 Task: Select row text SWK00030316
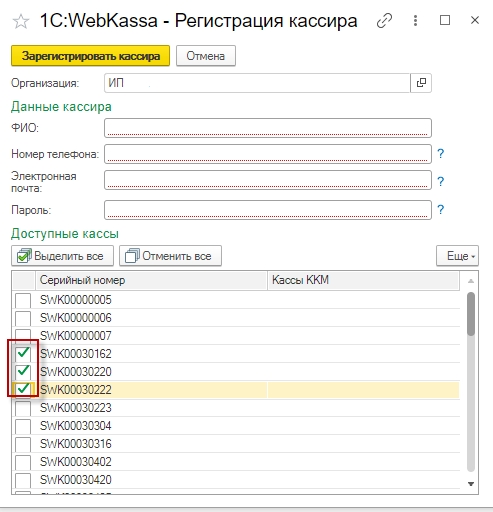(x=76, y=444)
